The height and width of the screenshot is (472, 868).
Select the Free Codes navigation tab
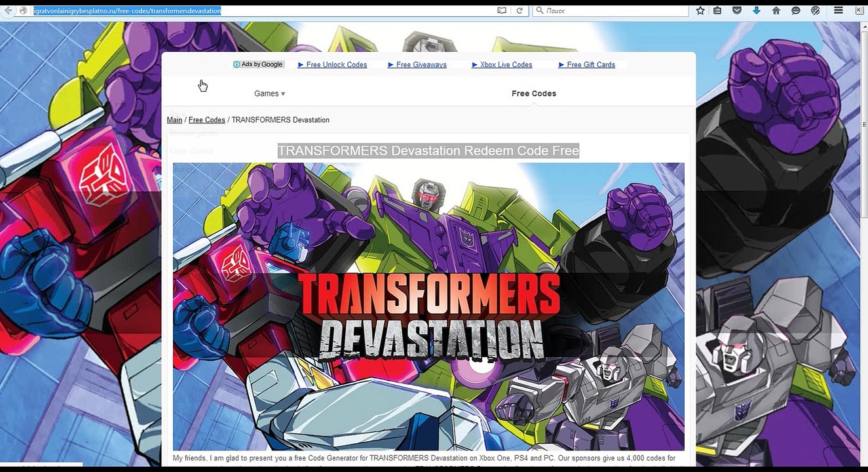pos(534,94)
